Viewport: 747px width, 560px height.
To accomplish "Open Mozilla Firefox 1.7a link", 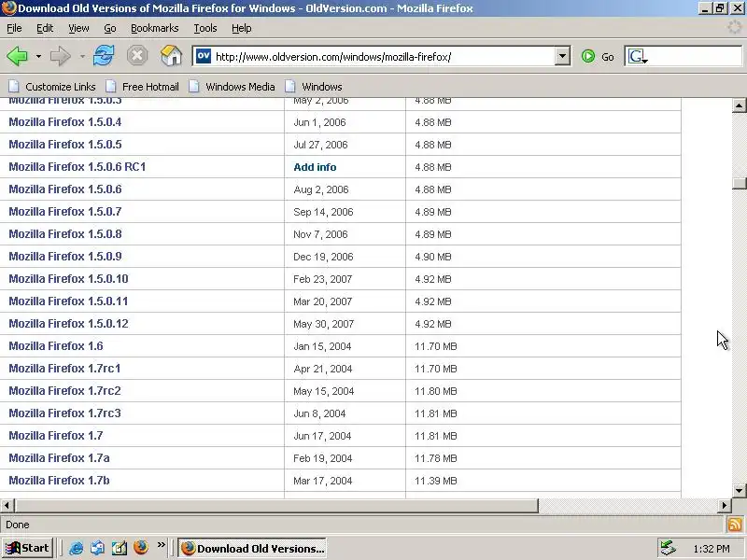I will click(x=59, y=457).
